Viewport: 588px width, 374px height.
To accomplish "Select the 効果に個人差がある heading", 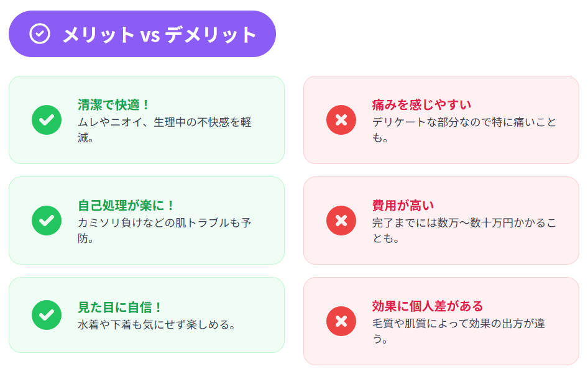I will pyautogui.click(x=428, y=306).
